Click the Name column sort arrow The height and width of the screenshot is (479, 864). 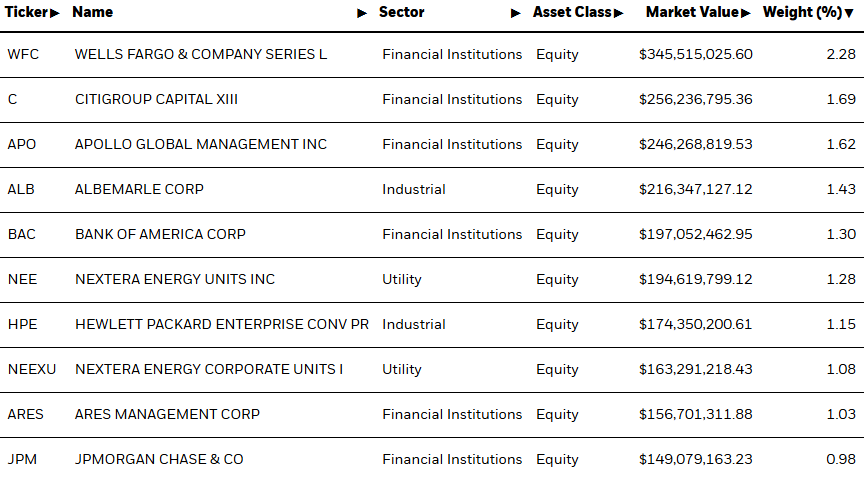pyautogui.click(x=362, y=13)
